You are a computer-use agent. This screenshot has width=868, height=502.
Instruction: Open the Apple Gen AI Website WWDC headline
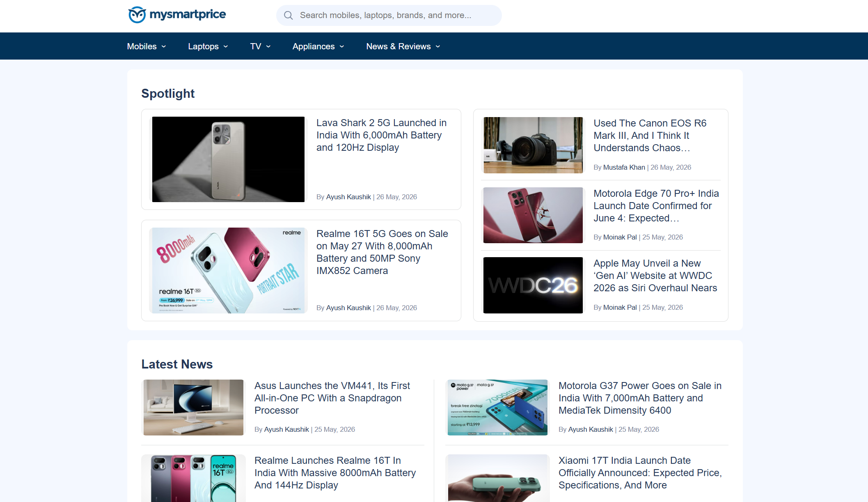tap(655, 276)
